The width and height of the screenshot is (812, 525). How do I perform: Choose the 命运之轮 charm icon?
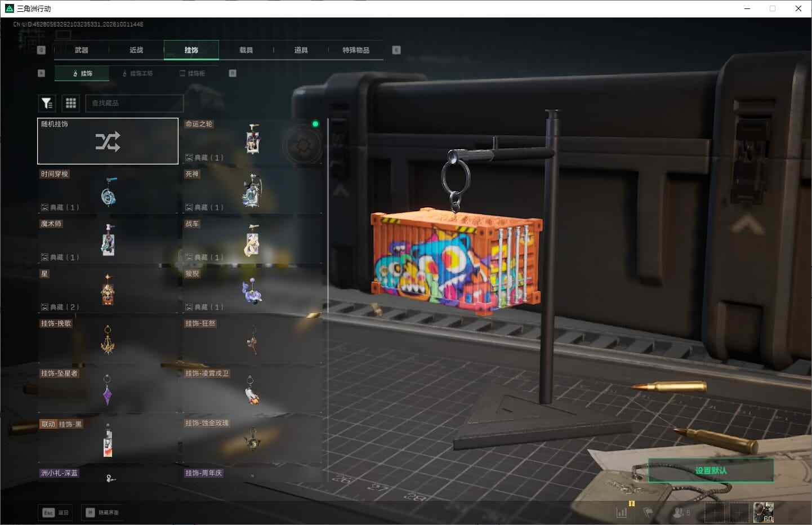[x=253, y=139]
